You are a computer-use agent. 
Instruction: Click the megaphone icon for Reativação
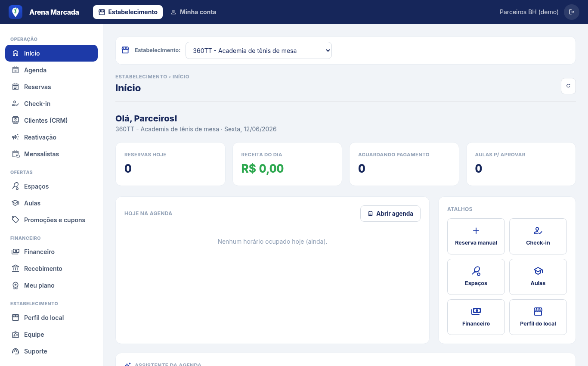coord(15,137)
